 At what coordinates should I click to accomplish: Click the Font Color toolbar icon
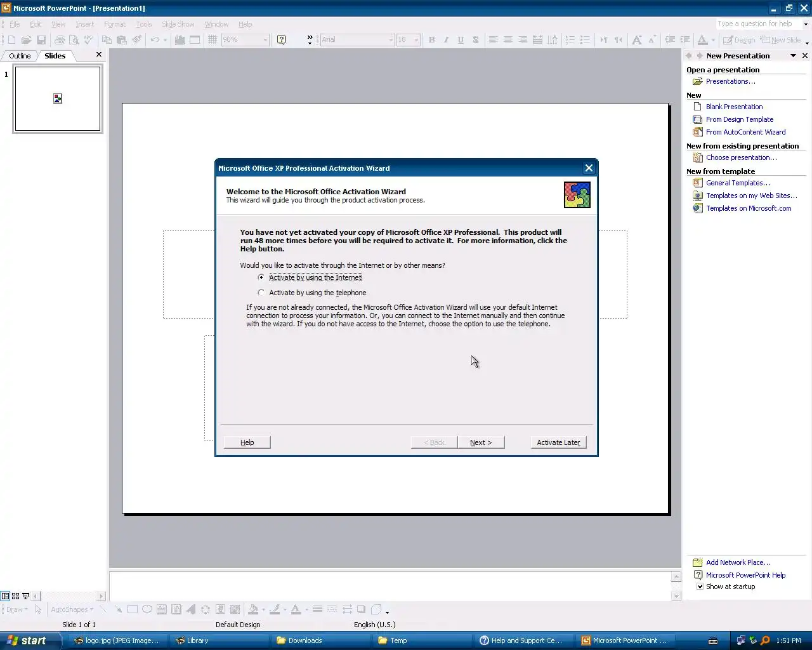[702, 40]
